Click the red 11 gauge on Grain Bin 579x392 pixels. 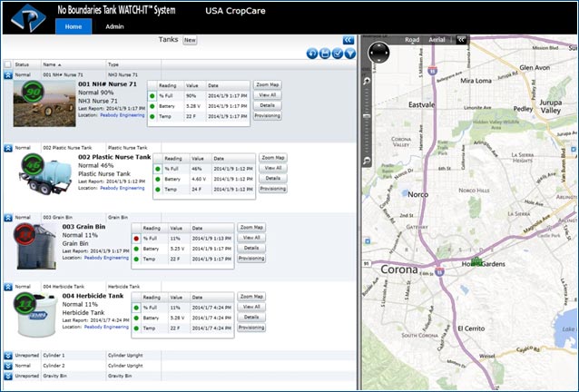click(25, 234)
